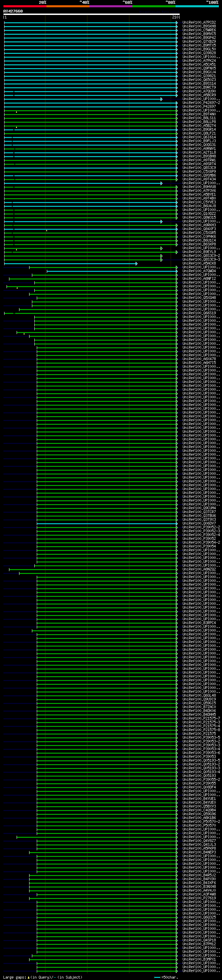
Task: Select UniRef100_B9GXJ4 entry
Action: (199, 72)
